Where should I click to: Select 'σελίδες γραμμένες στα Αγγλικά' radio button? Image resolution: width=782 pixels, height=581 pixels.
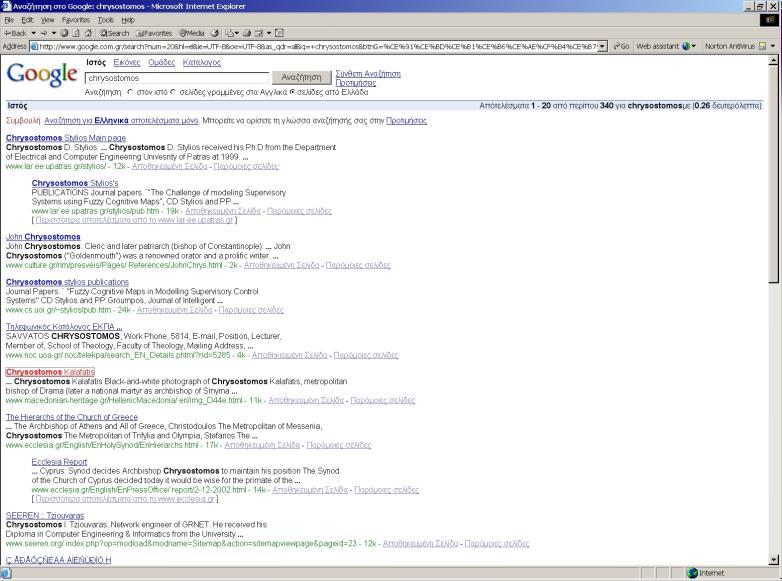[x=173, y=92]
